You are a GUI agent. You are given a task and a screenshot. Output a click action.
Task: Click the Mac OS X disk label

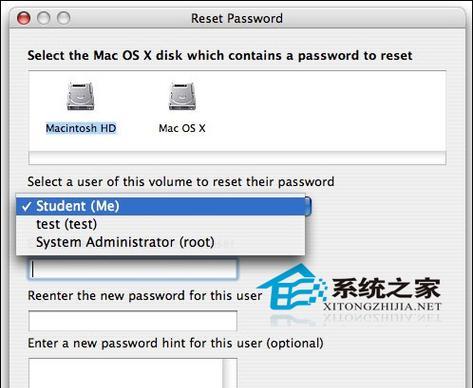pyautogui.click(x=182, y=128)
